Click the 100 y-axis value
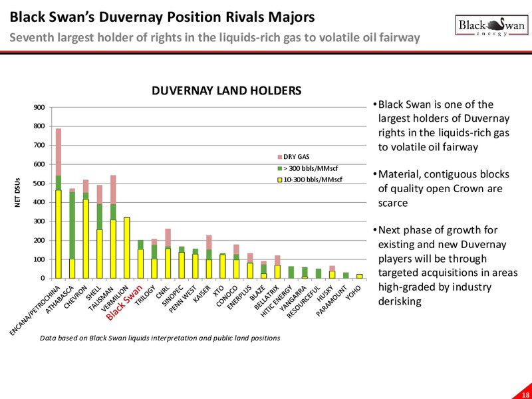Screen dimensions: 532x399 pyautogui.click(x=39, y=259)
